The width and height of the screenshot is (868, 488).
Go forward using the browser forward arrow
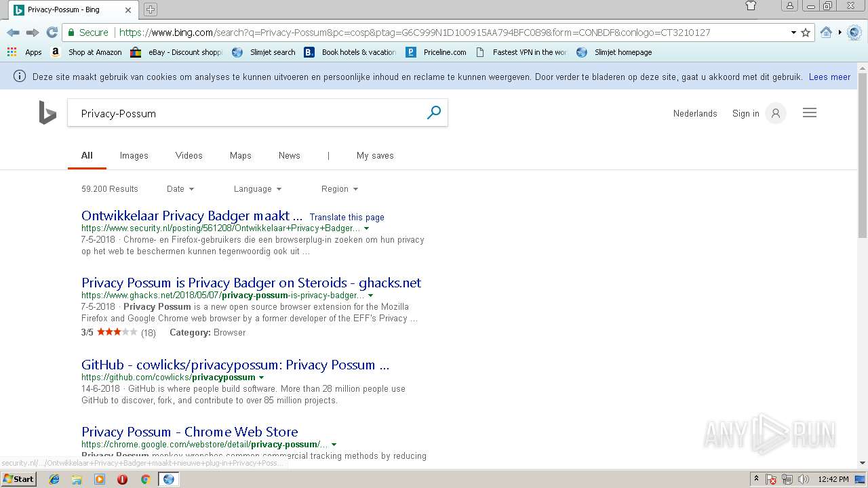pos(33,33)
